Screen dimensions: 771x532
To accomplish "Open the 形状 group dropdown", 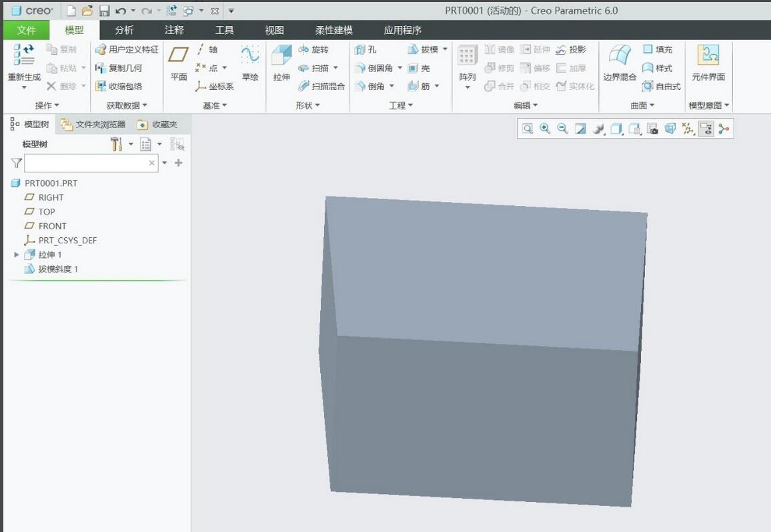I will (x=308, y=105).
